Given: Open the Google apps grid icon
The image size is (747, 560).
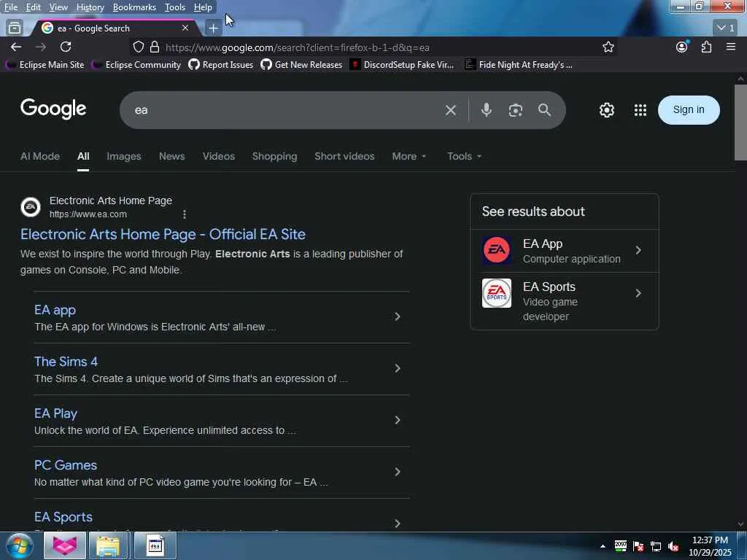Looking at the screenshot, I should pyautogui.click(x=640, y=110).
